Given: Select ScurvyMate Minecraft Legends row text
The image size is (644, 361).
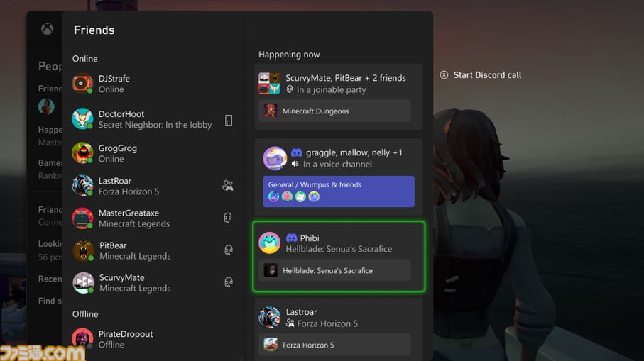Looking at the screenshot, I should pyautogui.click(x=135, y=283).
